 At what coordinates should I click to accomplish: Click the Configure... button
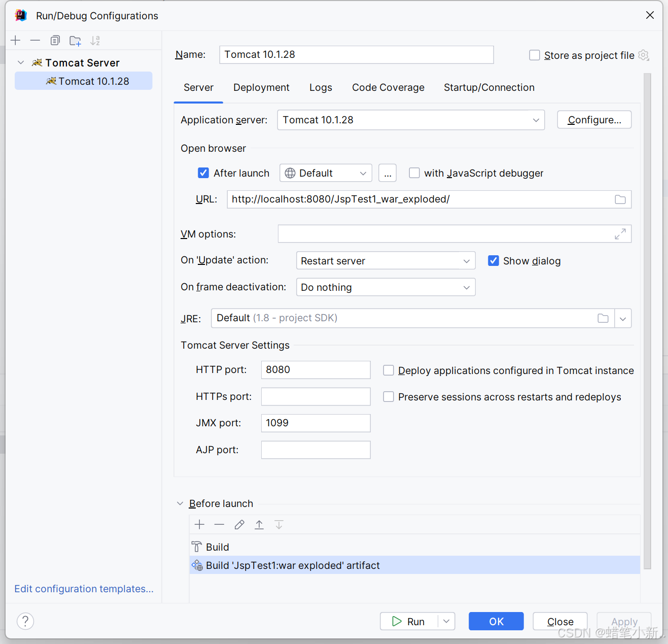click(x=594, y=120)
